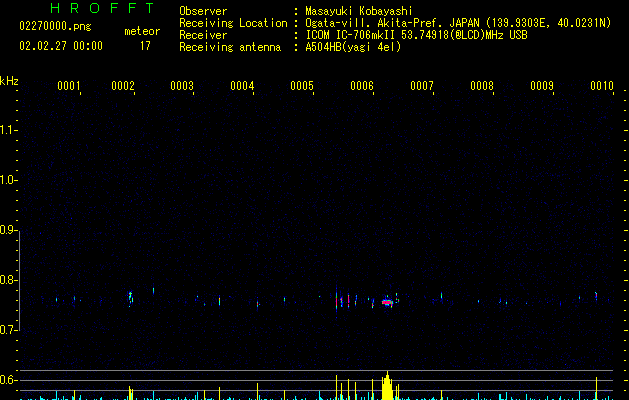Click the 0007 time marker

(422, 85)
